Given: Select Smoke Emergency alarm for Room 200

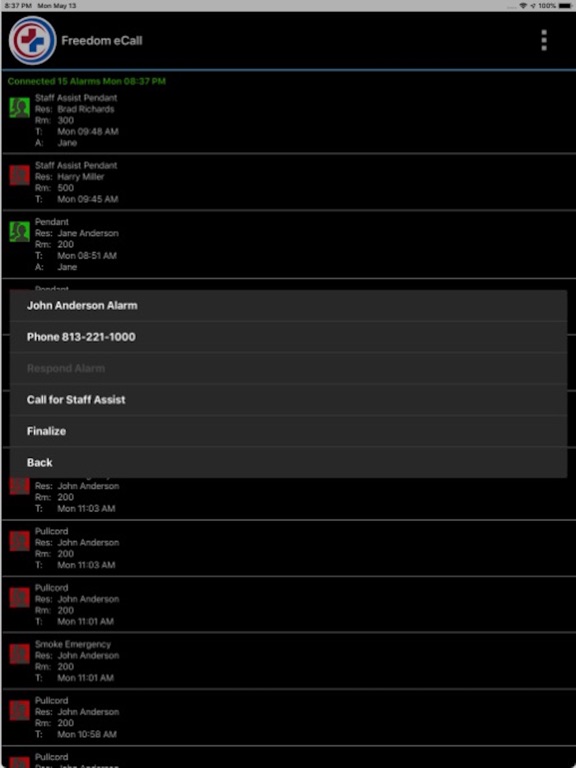Looking at the screenshot, I should (288, 661).
